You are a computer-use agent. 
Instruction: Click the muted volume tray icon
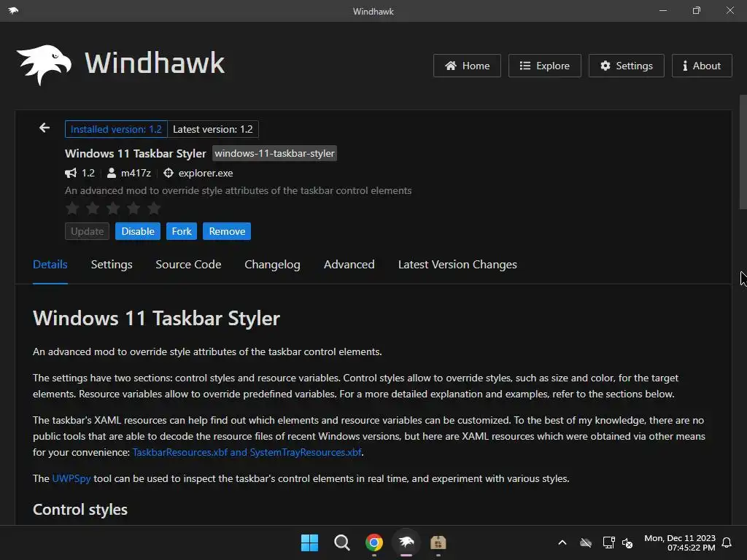click(627, 542)
